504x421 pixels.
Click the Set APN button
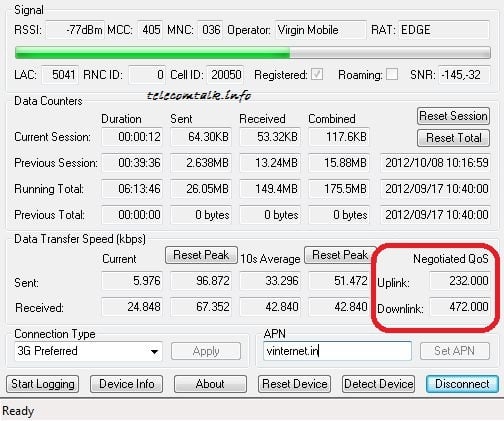click(x=455, y=351)
